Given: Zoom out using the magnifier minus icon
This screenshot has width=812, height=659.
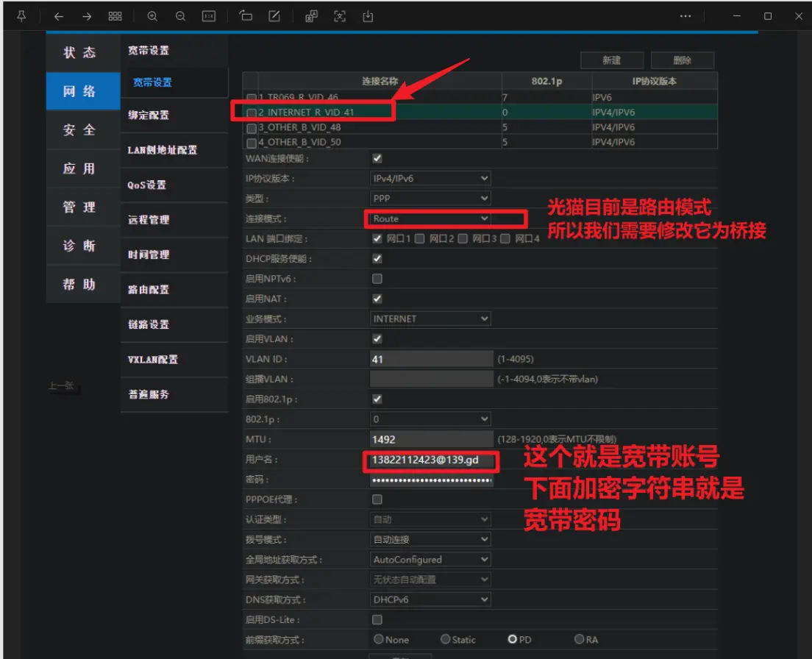Looking at the screenshot, I should (180, 16).
